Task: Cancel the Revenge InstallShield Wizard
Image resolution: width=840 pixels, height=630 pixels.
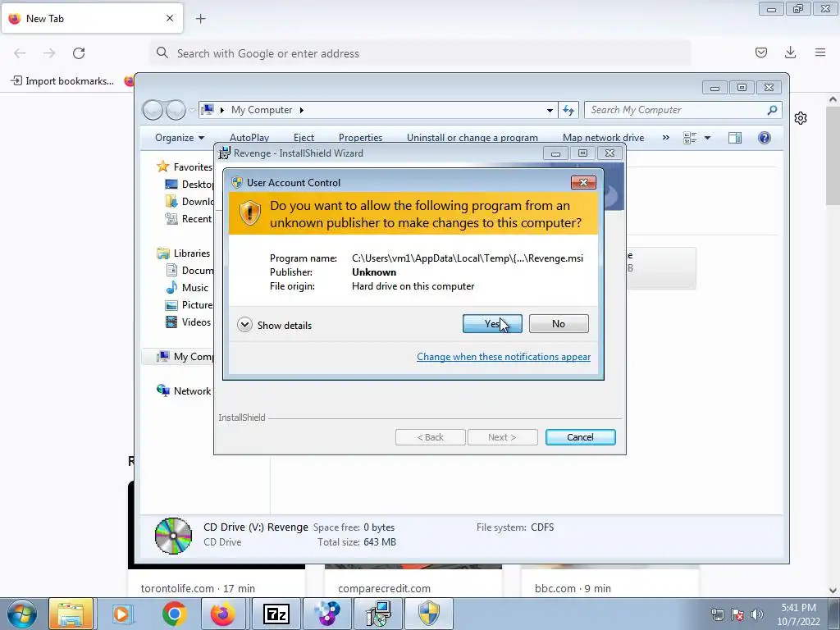Action: [x=580, y=437]
